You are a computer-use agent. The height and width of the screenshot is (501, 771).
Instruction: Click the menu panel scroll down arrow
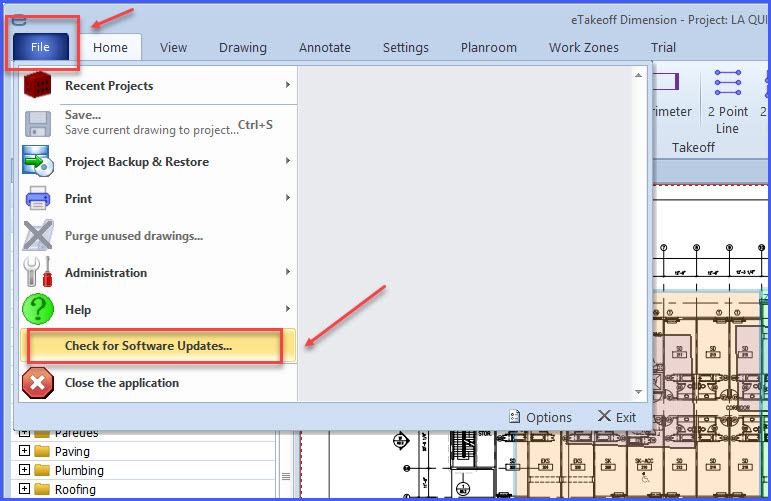[638, 392]
